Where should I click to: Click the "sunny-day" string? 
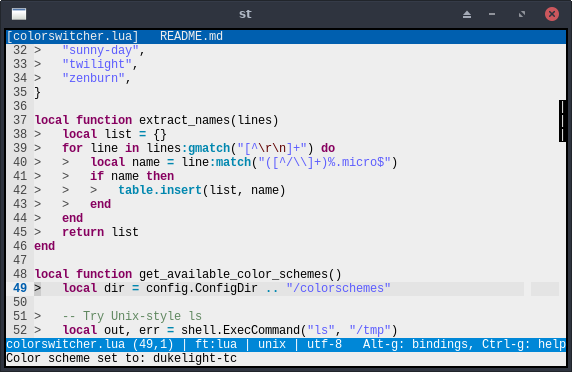(100, 50)
